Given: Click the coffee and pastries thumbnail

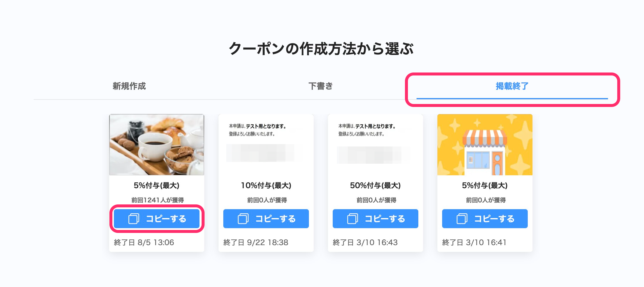Looking at the screenshot, I should 157,145.
